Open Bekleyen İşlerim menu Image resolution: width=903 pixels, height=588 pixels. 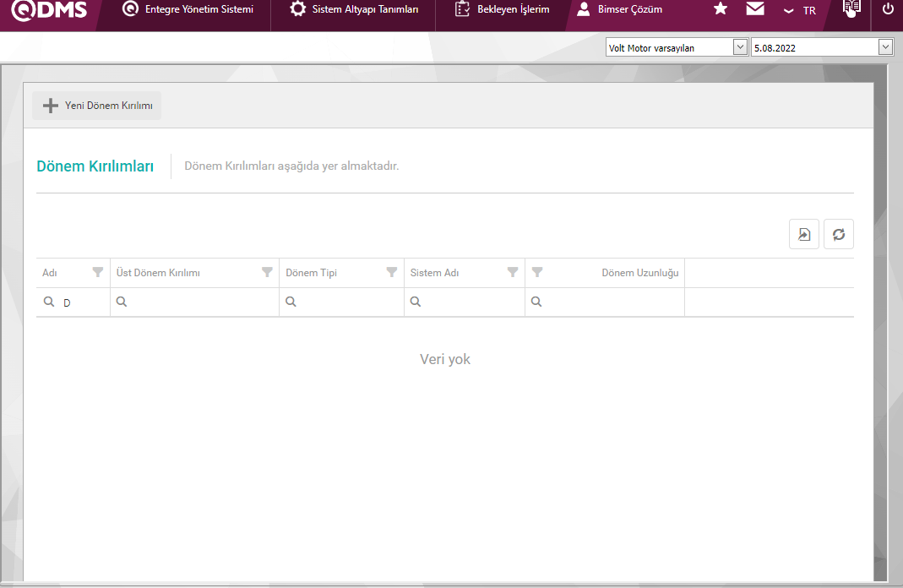503,10
